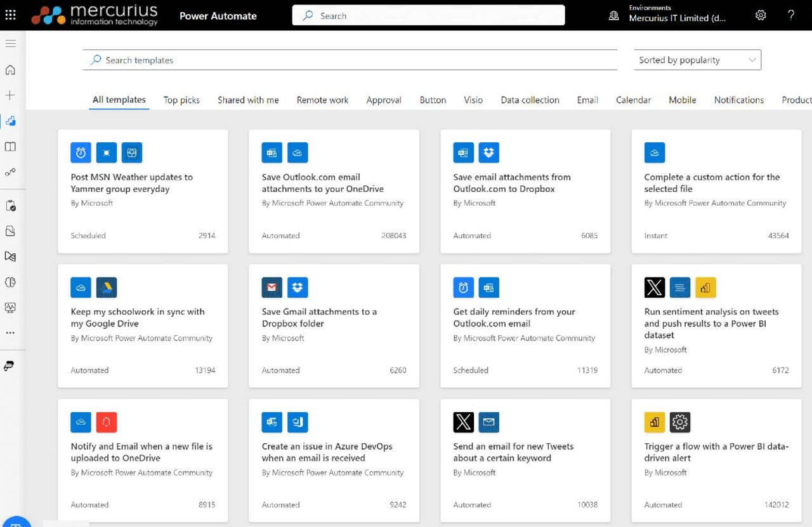812x527 pixels.
Task: Open the Learn book icon in sidebar
Action: click(x=10, y=147)
